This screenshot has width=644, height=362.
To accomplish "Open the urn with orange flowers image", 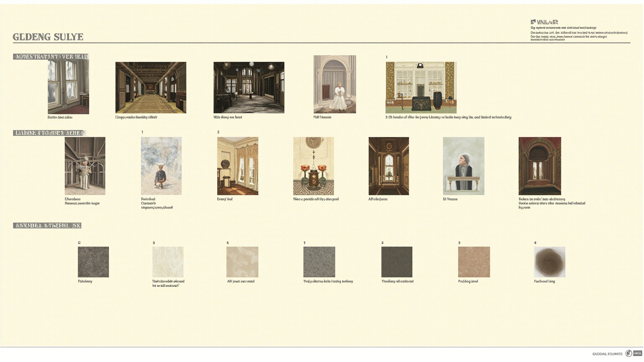I will 314,166.
